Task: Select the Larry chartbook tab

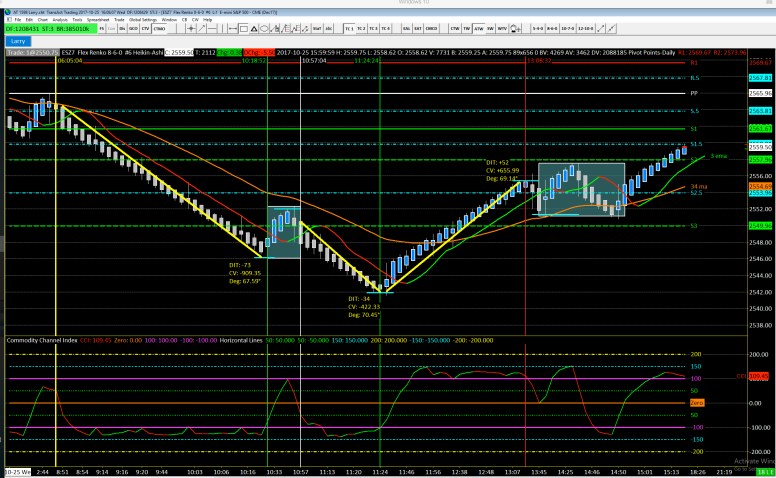Action: click(x=18, y=41)
